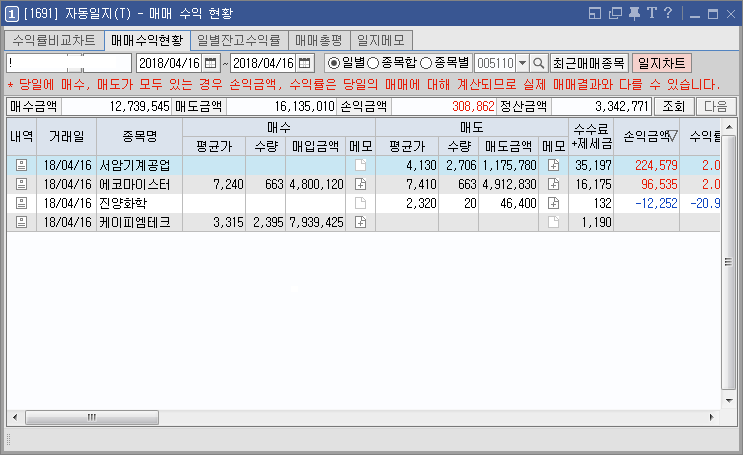Click the pin window icon in title bar
The height and width of the screenshot is (455, 743).
pyautogui.click(x=634, y=13)
